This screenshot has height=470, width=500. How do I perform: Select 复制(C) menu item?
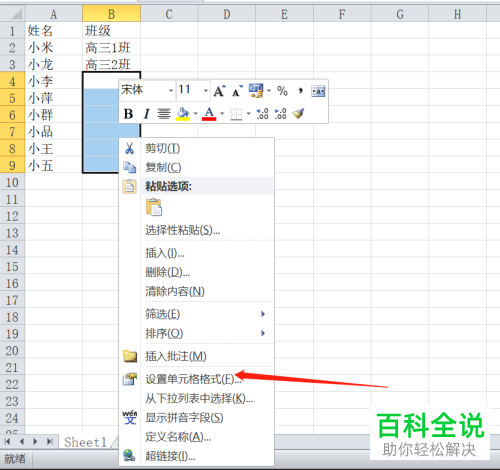pyautogui.click(x=197, y=167)
